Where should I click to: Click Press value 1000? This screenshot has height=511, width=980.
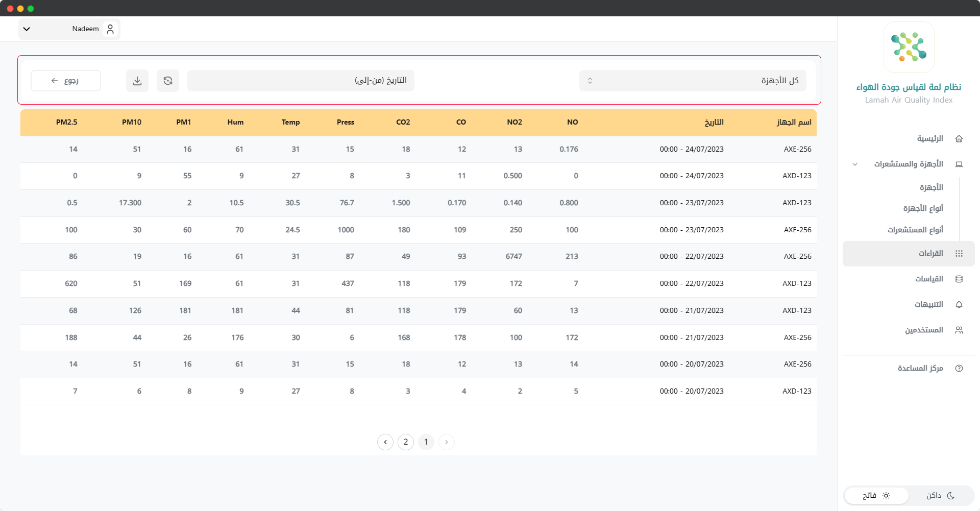coord(346,230)
